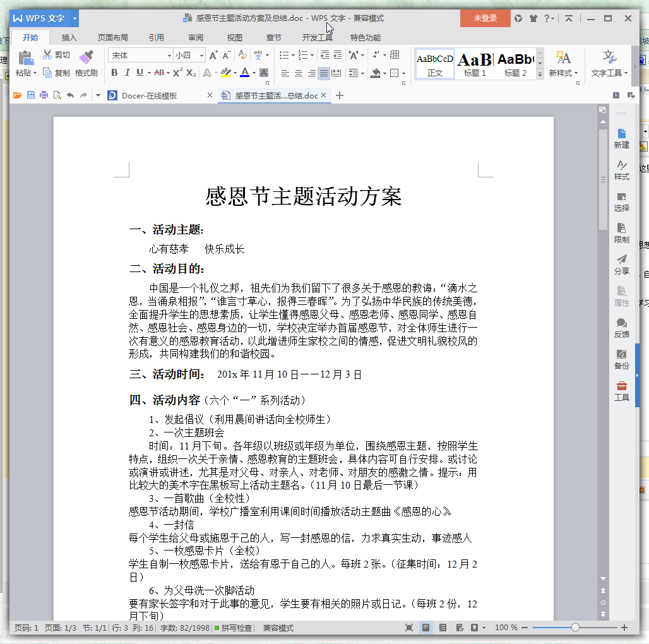Open the font size 小四 dropdown

pos(201,56)
